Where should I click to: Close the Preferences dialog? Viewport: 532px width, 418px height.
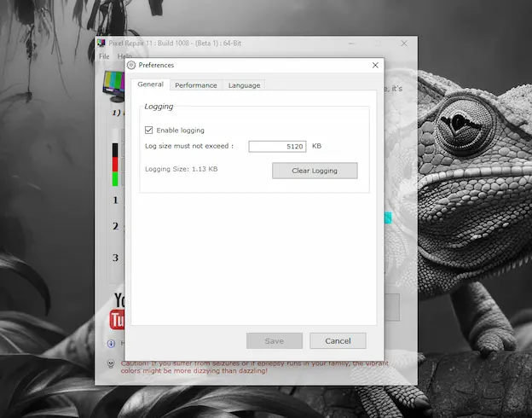pyautogui.click(x=375, y=65)
